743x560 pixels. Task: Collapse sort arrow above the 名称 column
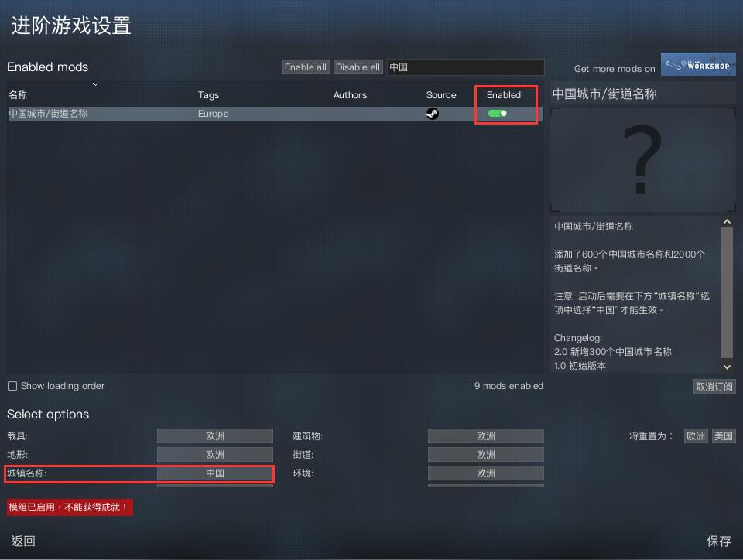click(x=96, y=84)
